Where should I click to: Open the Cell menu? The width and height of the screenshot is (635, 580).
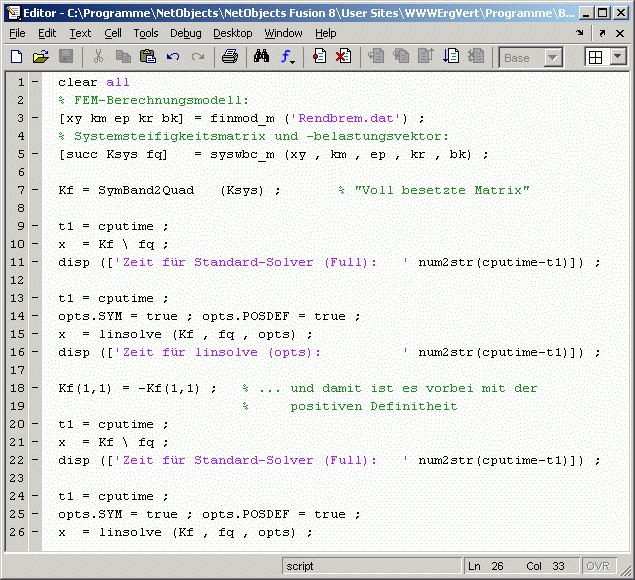click(x=113, y=33)
